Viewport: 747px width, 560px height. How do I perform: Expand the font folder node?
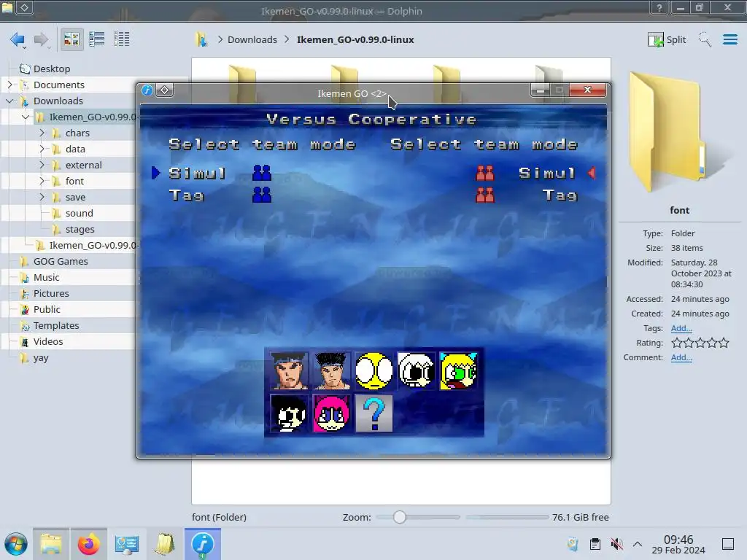[42, 181]
